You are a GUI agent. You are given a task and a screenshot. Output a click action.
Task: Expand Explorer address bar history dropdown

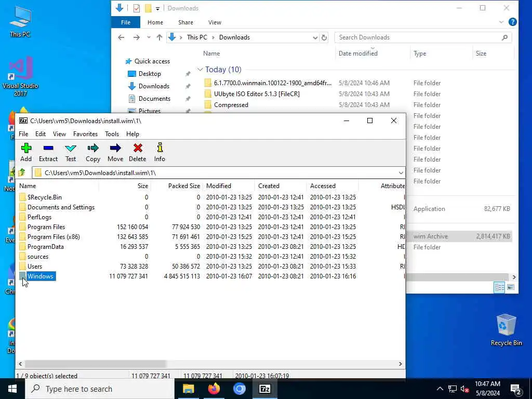point(315,37)
